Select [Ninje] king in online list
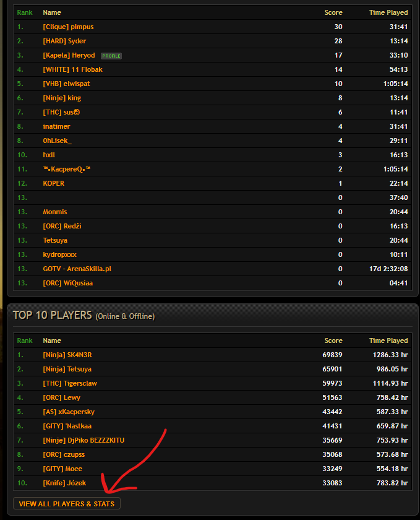Image resolution: width=420 pixels, height=520 pixels. pyautogui.click(x=62, y=98)
